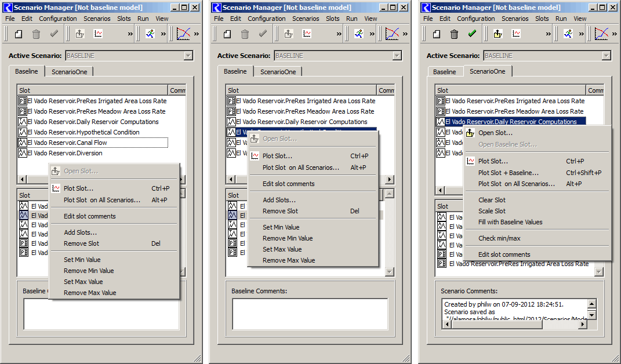Viewport: 621px width, 364px height.
Task: Choose Add Slots... in left window context menu
Action: click(114, 232)
